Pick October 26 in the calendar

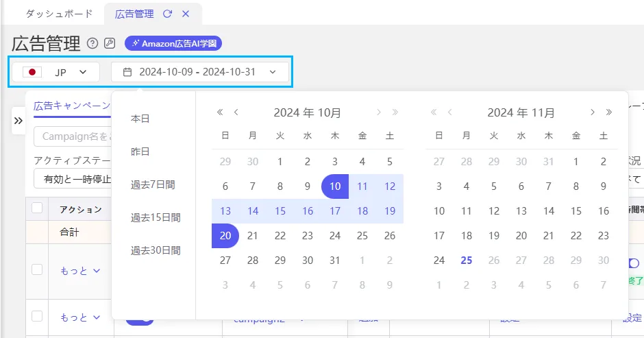click(x=390, y=236)
